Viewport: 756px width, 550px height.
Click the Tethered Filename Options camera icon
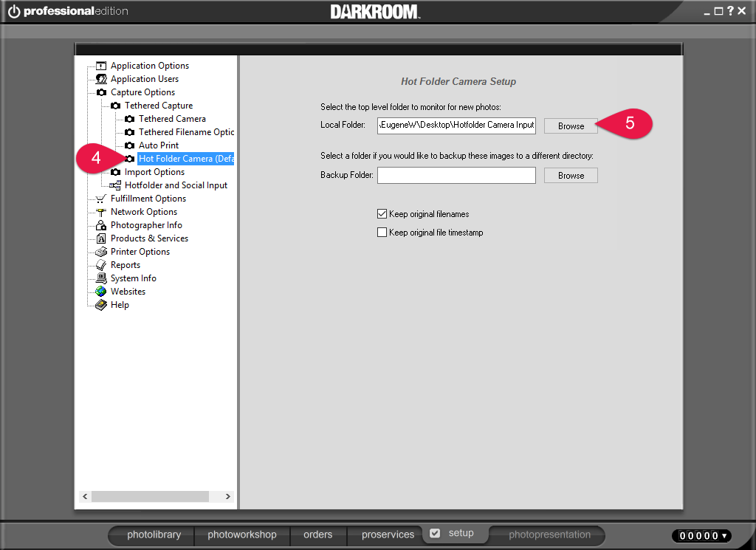[129, 132]
